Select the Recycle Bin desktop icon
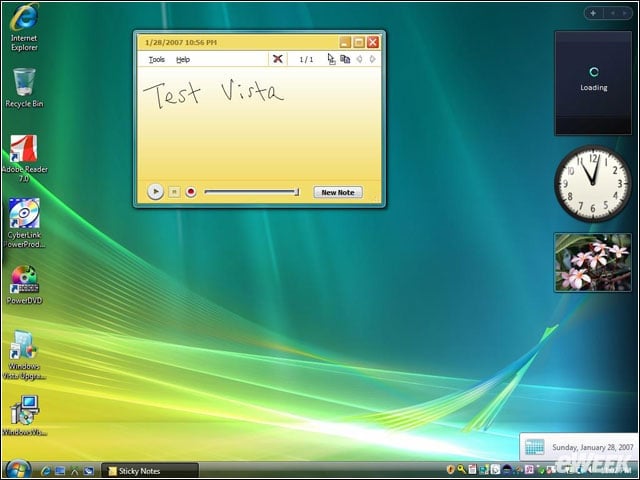This screenshot has height=480, width=640. [x=24, y=88]
